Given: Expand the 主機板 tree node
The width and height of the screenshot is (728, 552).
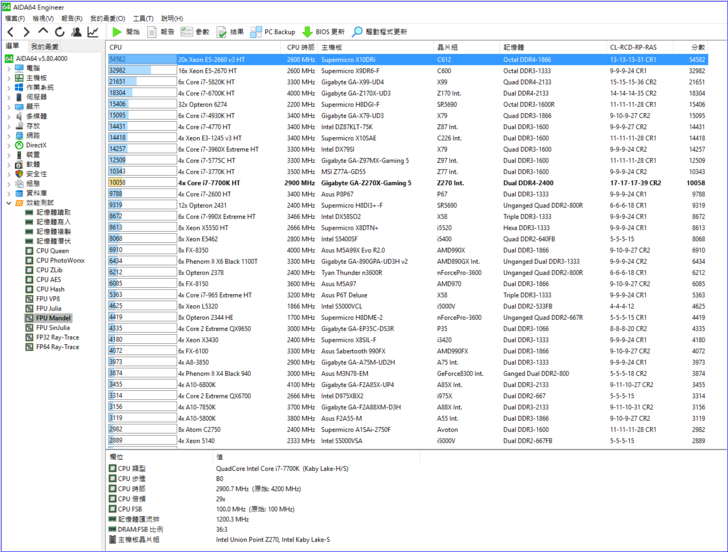Looking at the screenshot, I should click(x=10, y=77).
